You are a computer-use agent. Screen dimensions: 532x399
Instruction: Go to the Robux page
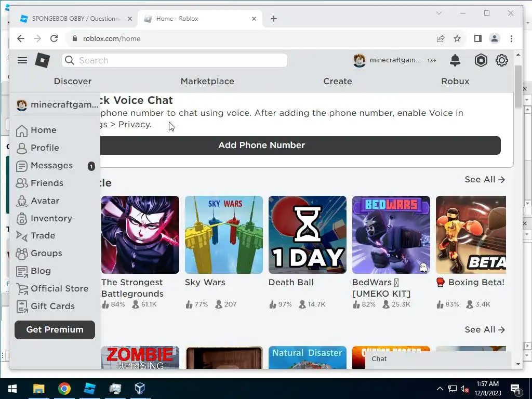(455, 82)
